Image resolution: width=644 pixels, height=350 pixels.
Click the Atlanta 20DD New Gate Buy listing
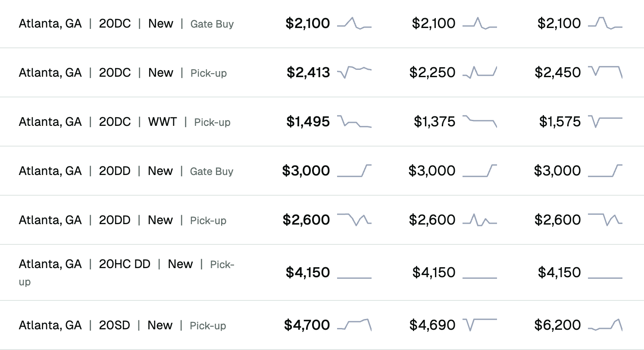(126, 171)
